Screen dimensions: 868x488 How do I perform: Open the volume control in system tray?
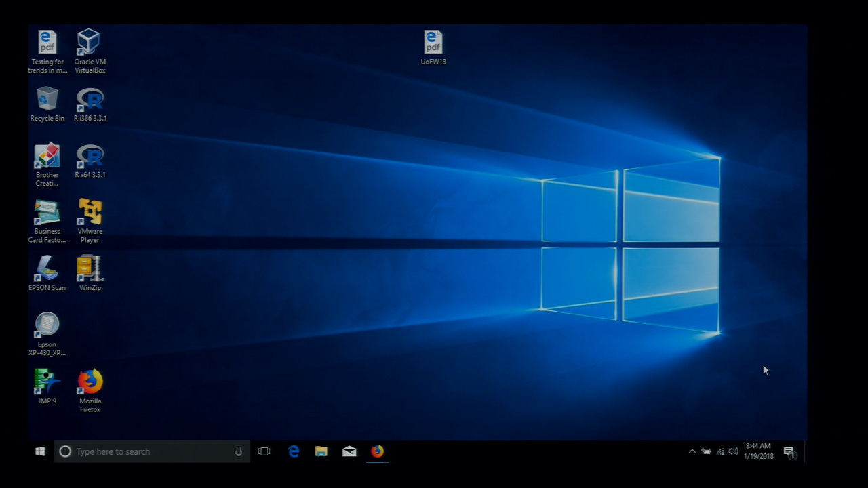733,451
